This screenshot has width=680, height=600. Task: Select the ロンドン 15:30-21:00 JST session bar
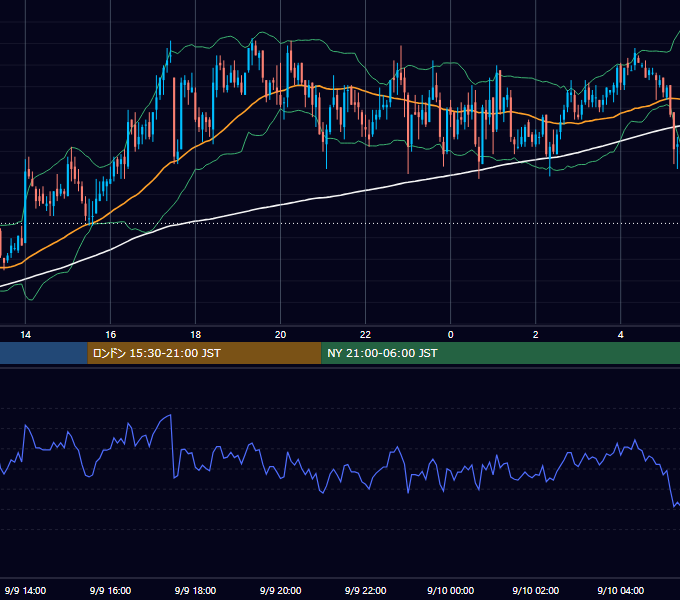click(x=204, y=353)
